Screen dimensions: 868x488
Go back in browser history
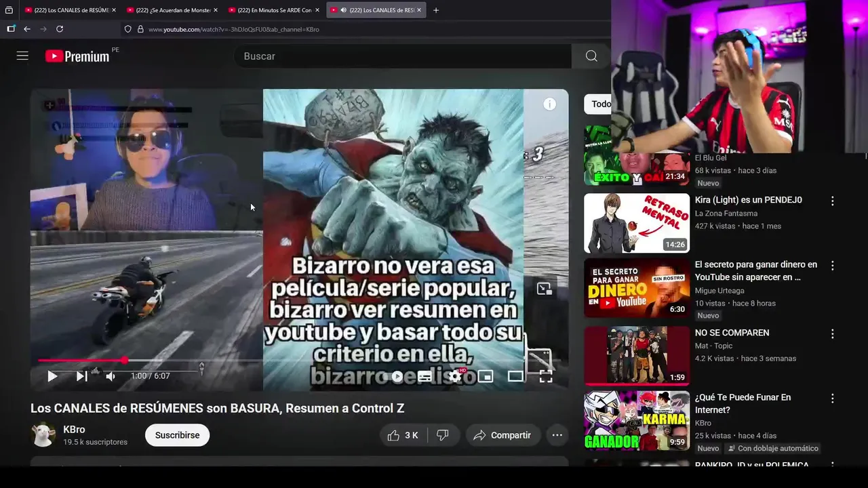(x=27, y=29)
